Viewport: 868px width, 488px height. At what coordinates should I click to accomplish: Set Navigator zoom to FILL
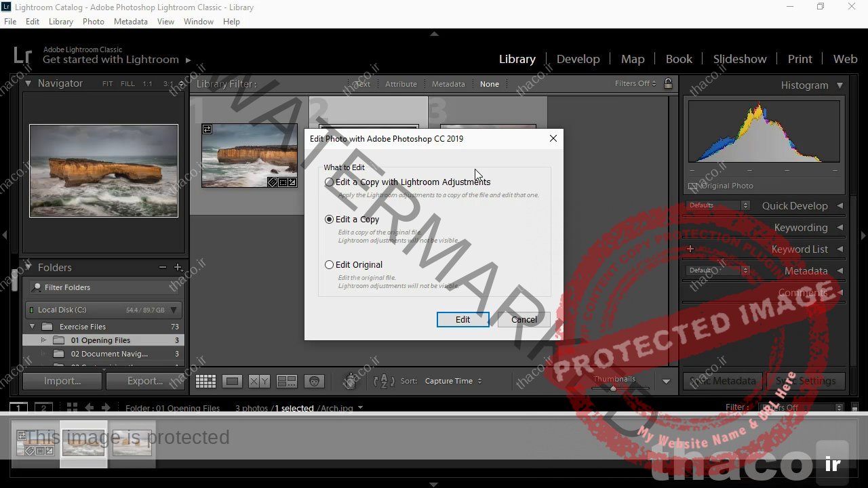(x=127, y=84)
